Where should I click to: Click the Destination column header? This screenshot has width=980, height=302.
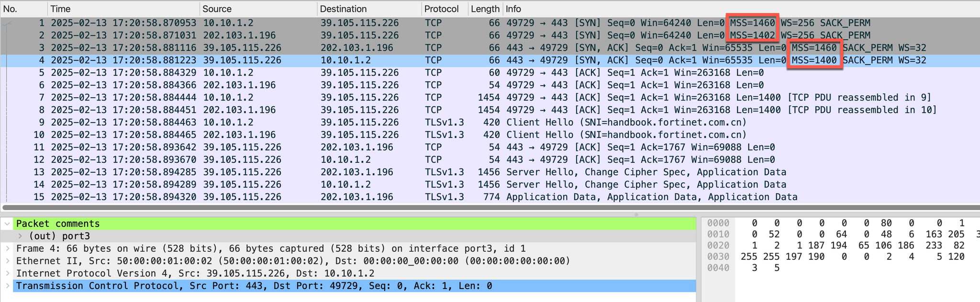coord(369,9)
